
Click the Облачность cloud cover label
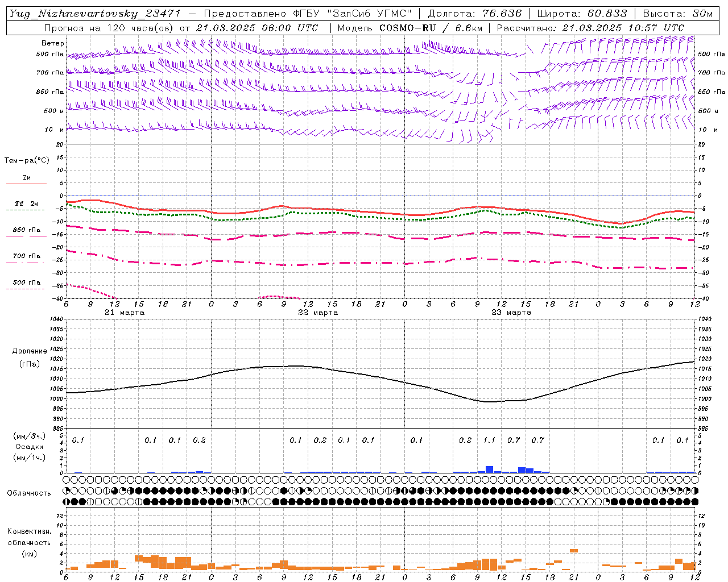(x=29, y=493)
